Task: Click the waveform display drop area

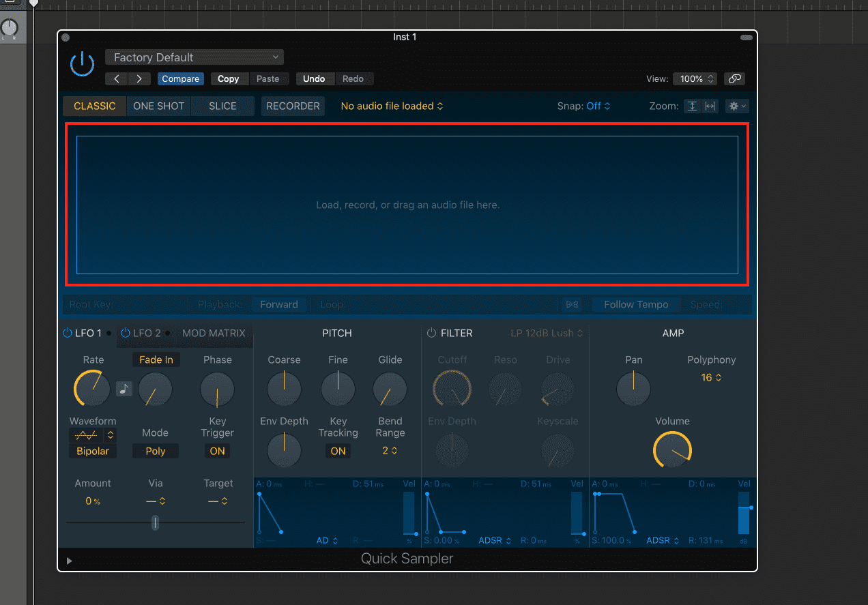Action: point(407,205)
